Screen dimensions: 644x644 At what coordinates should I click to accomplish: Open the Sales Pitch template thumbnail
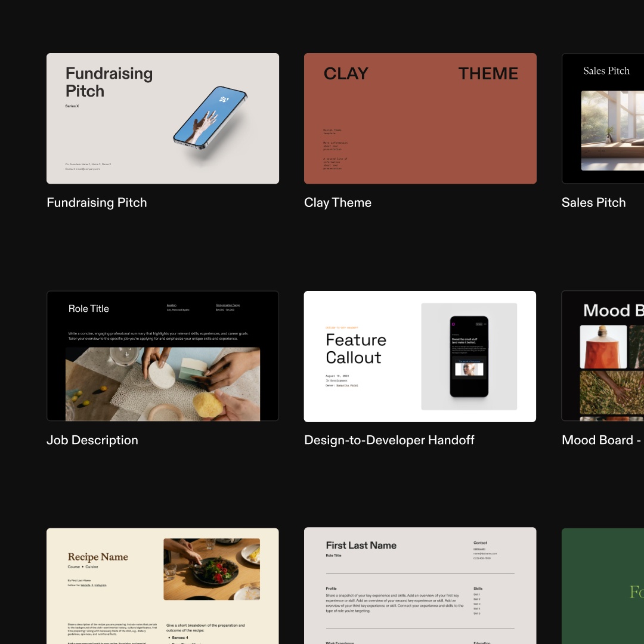point(602,118)
